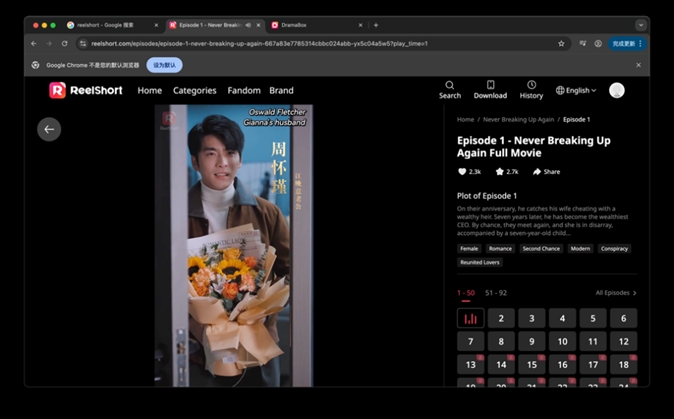Go back using the left arrow button
The image size is (674, 419).
point(49,129)
